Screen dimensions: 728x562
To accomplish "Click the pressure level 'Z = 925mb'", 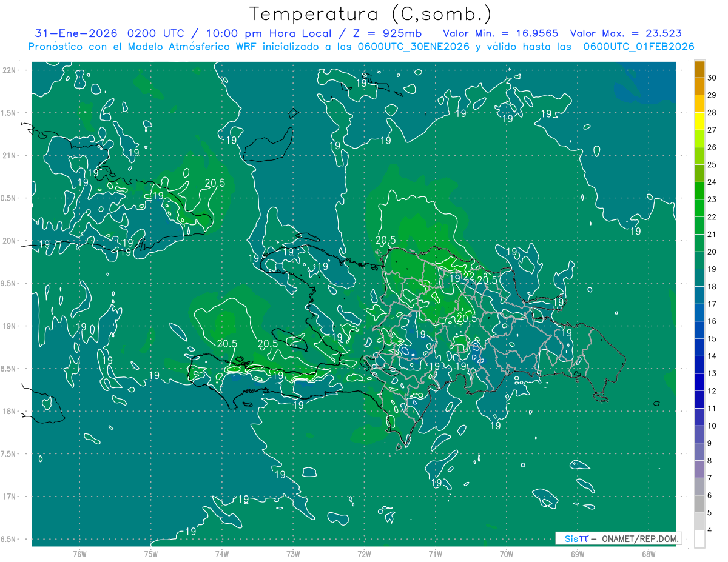I will 387,33.
